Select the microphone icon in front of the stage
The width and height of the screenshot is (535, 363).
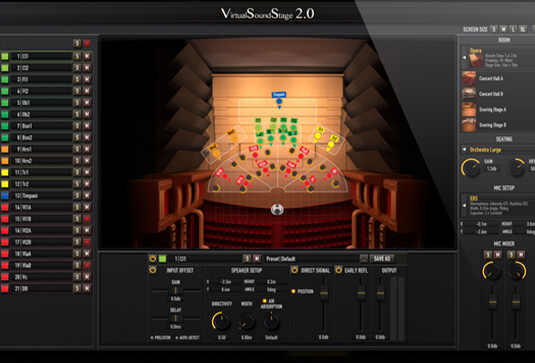(277, 209)
